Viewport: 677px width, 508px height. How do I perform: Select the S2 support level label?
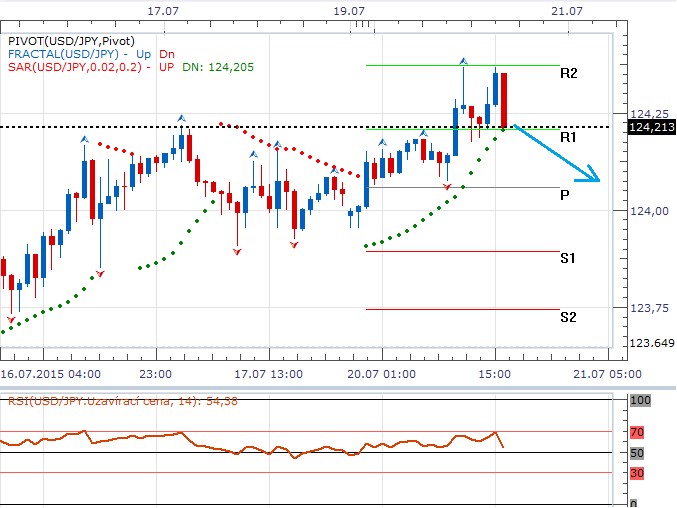click(x=568, y=317)
